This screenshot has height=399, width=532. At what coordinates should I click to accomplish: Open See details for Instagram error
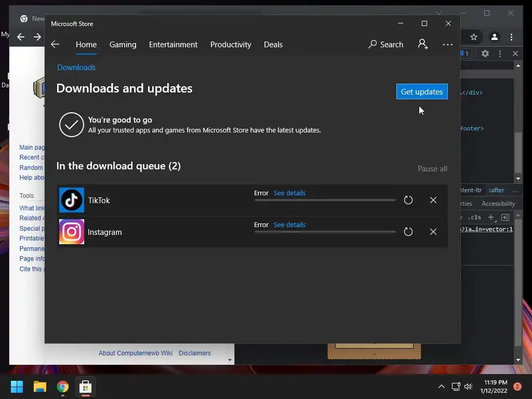click(289, 224)
